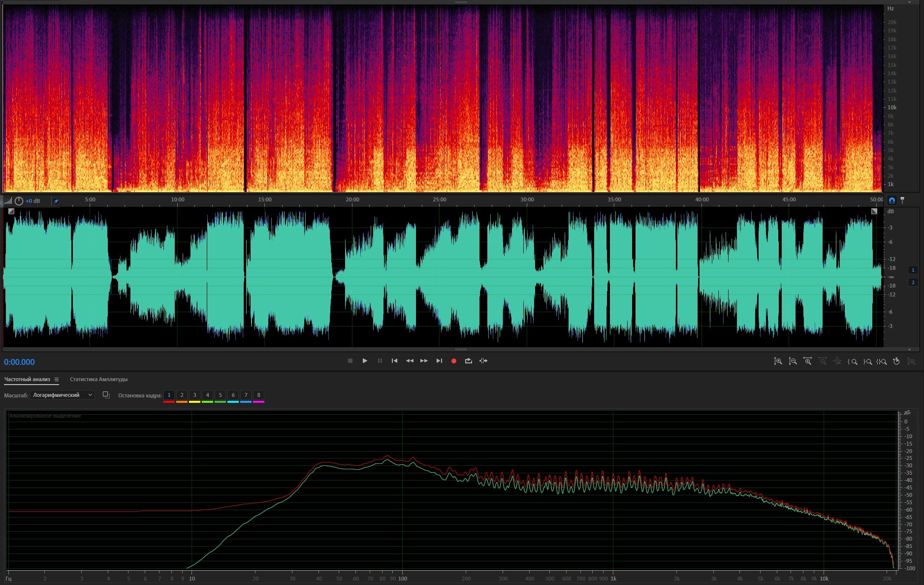The height and width of the screenshot is (585, 924).
Task: Click Zoom Out (Time) icon
Action: 823,361
